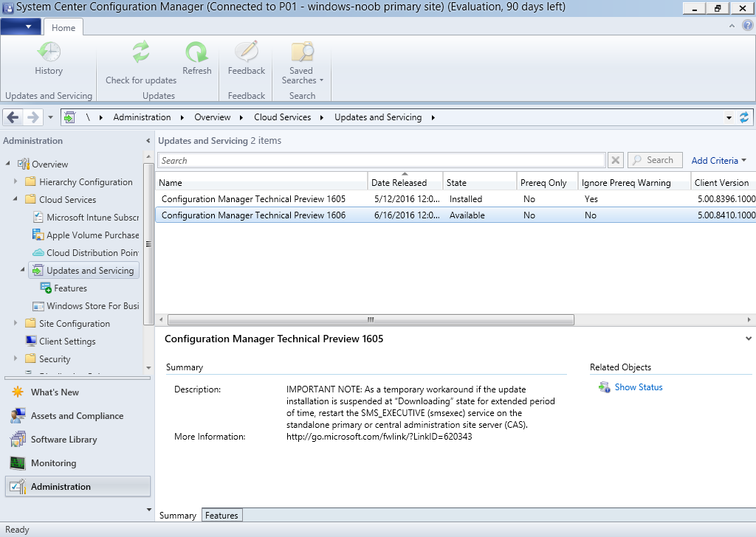The width and height of the screenshot is (756, 537).
Task: Switch to Administration workspace
Action: coord(78,486)
